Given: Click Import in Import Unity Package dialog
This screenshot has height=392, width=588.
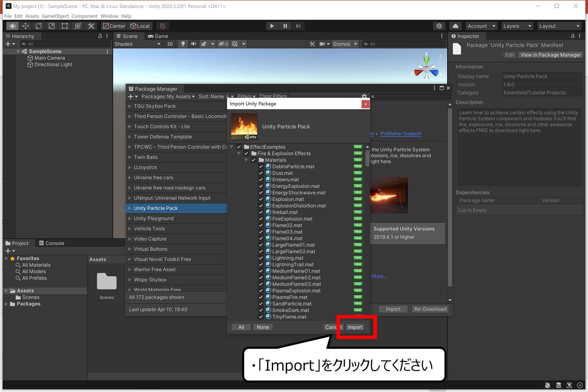Looking at the screenshot, I should click(355, 327).
